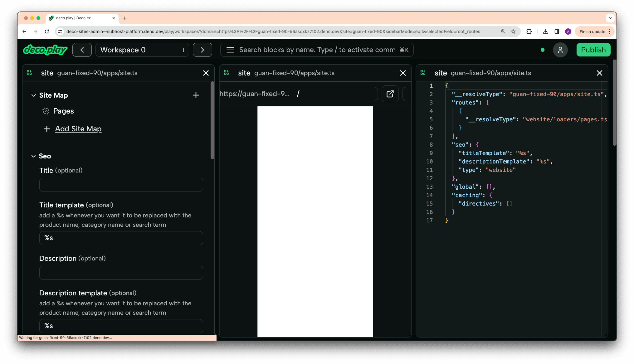The width and height of the screenshot is (634, 364).
Task: Close the middle preview site panel
Action: coord(403,73)
